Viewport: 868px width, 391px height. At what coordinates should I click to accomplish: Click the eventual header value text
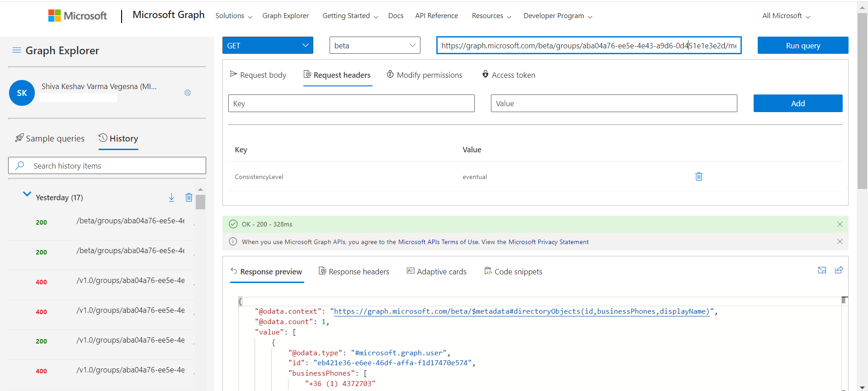(x=475, y=177)
